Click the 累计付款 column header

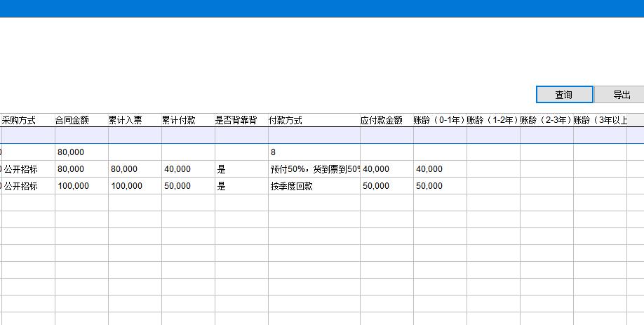coord(179,120)
